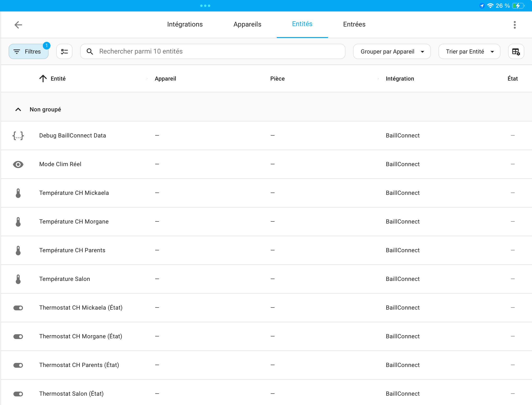Click the sort arrow beside Entité header
Image resolution: width=532 pixels, height=405 pixels.
coord(43,79)
